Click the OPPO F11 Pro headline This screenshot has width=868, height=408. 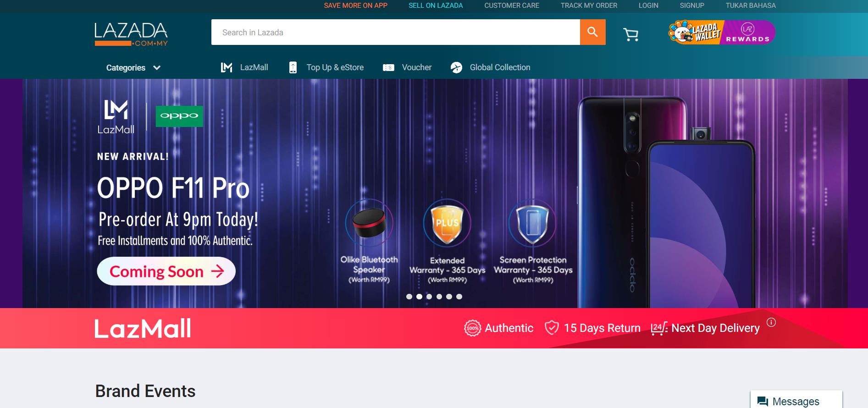point(173,188)
